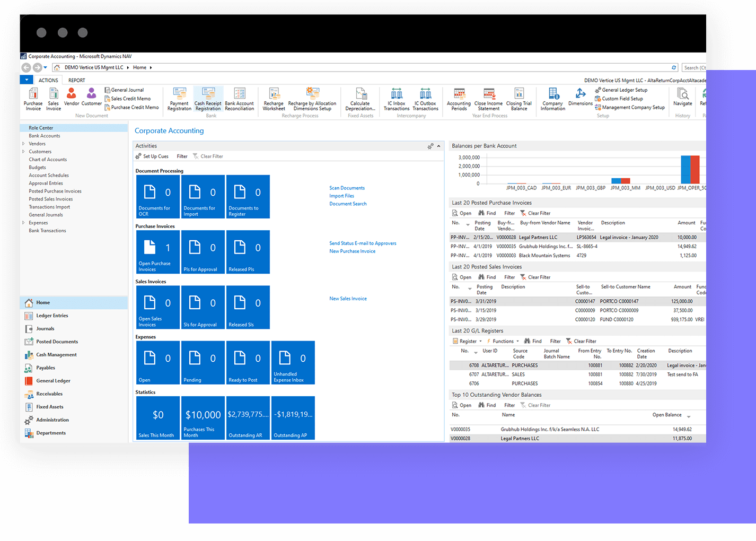The height and width of the screenshot is (541, 756).
Task: Open General Ledger Setup
Action: point(621,90)
